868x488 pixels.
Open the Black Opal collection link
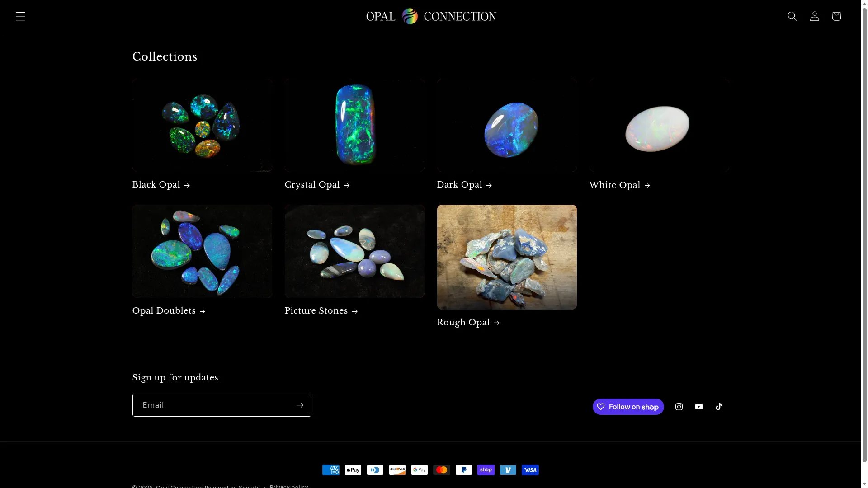pos(161,185)
